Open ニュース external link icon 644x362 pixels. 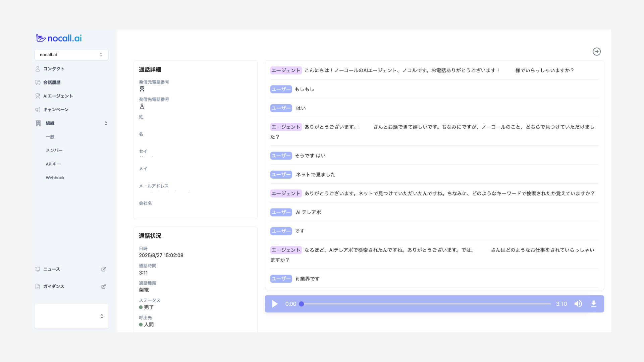tap(104, 269)
